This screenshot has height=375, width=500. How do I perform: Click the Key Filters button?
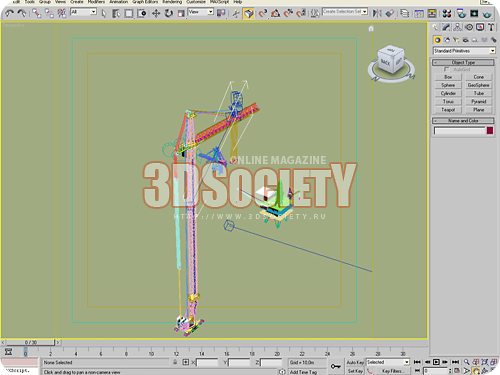[x=393, y=371]
